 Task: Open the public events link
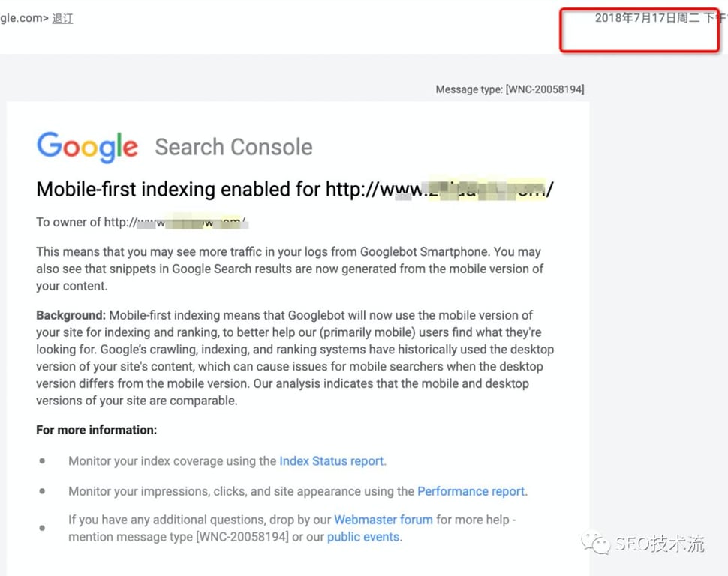[x=363, y=537]
